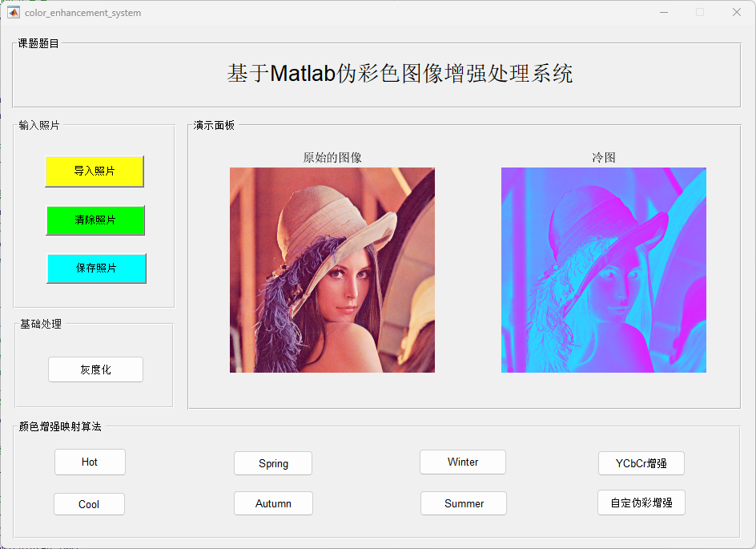
Task: Click the original Lena image
Action: coord(332,270)
